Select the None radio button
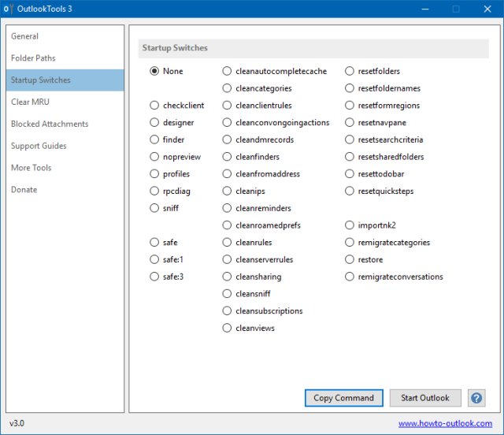The height and width of the screenshot is (435, 504). (x=154, y=72)
